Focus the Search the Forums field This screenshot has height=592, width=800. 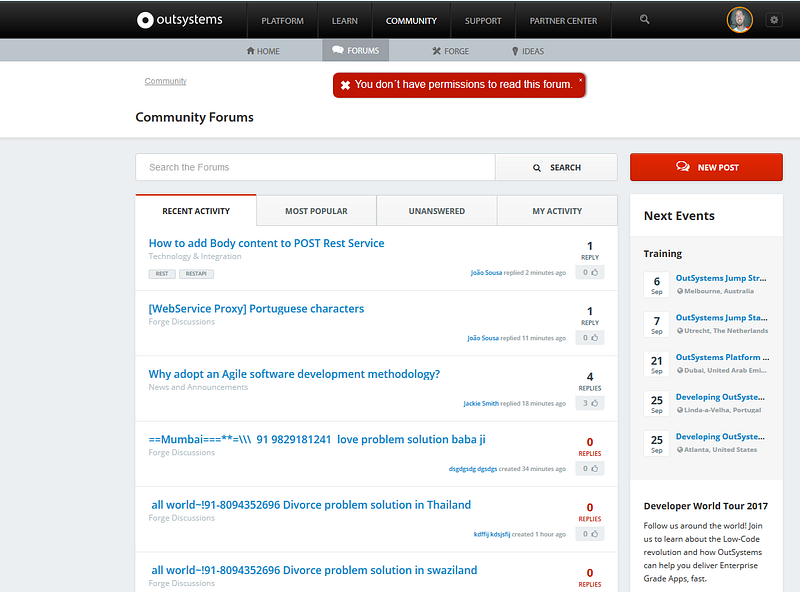click(315, 167)
